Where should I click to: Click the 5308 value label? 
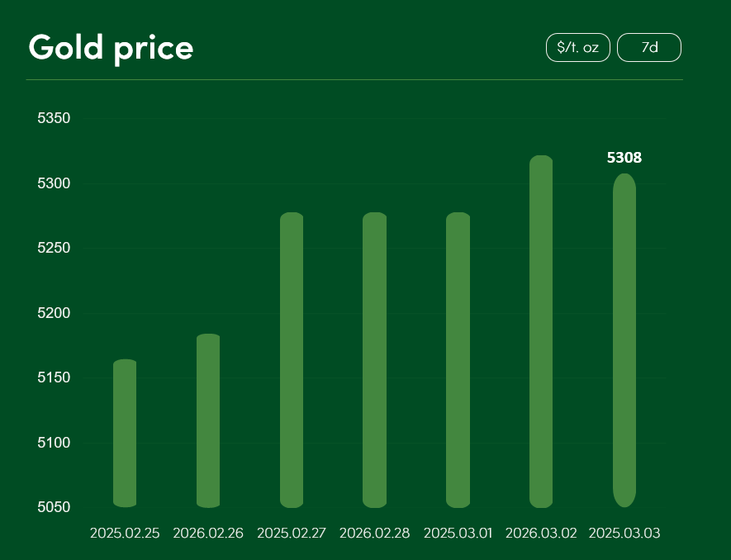tap(624, 158)
